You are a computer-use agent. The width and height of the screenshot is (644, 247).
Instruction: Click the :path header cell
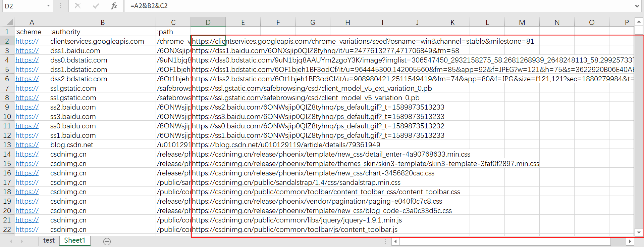[173, 32]
